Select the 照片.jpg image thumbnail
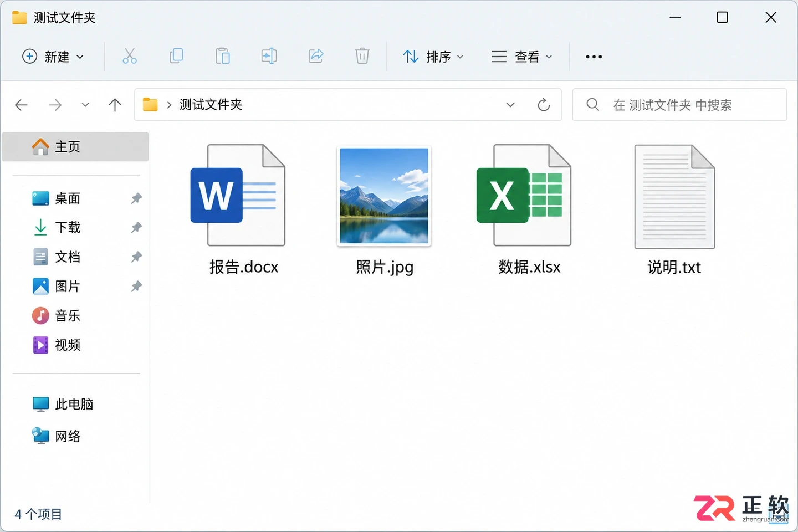This screenshot has height=532, width=798. click(x=384, y=196)
